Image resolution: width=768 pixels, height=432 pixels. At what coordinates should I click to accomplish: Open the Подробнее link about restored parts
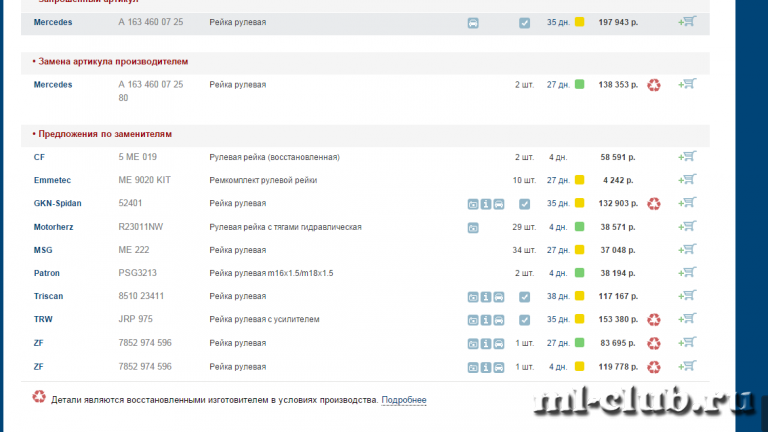404,400
